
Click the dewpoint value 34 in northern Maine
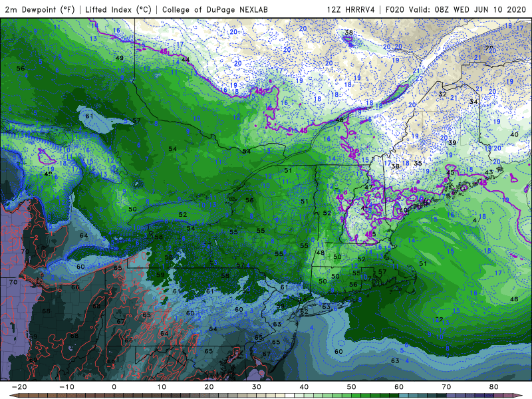[x=473, y=102]
